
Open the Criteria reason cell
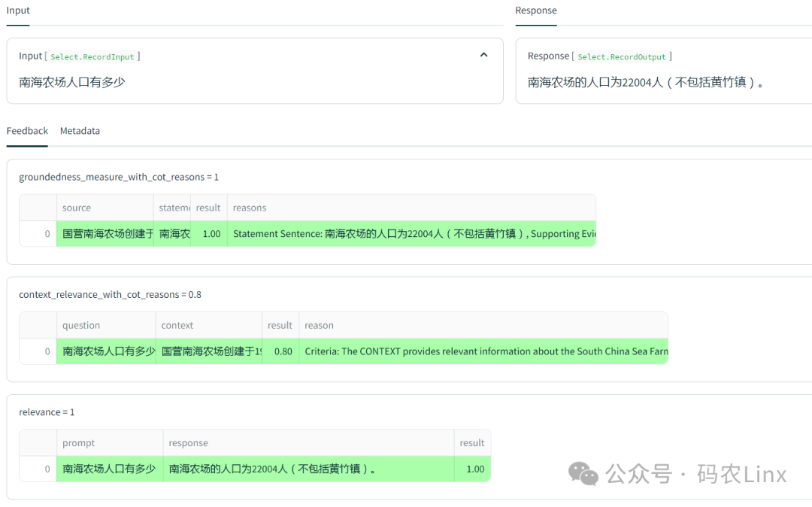[483, 351]
